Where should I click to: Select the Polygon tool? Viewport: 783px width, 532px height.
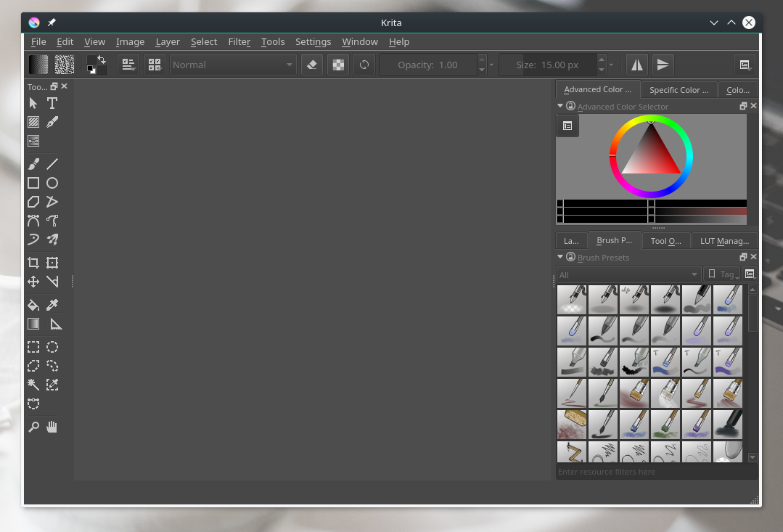(33, 202)
